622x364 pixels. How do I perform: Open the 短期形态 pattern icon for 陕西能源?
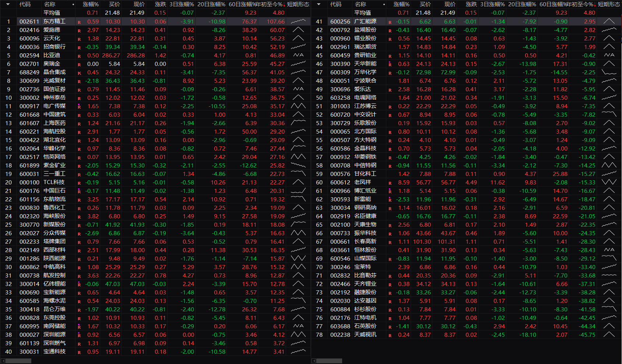[x=298, y=258]
